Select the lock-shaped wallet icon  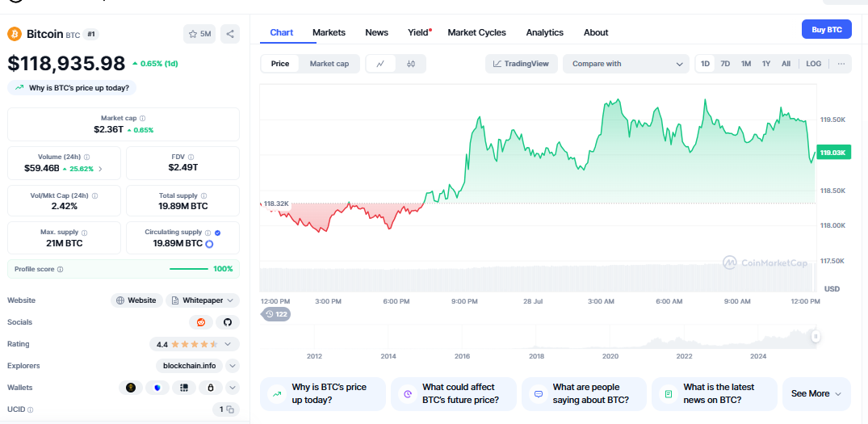(211, 388)
